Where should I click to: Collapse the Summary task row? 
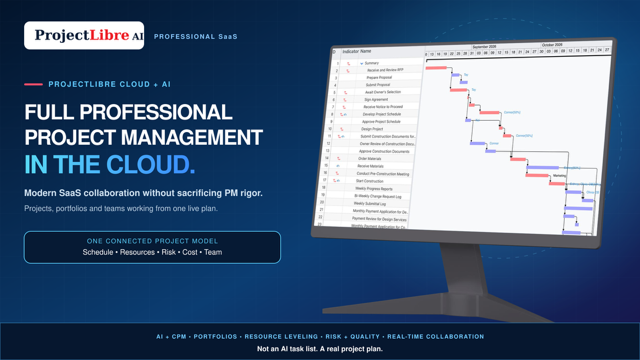pyautogui.click(x=362, y=63)
